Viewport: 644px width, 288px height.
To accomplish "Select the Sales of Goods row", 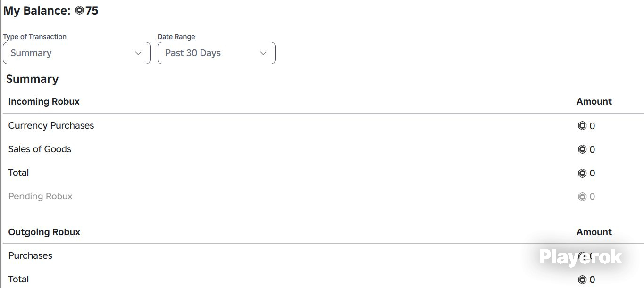I will click(x=323, y=149).
